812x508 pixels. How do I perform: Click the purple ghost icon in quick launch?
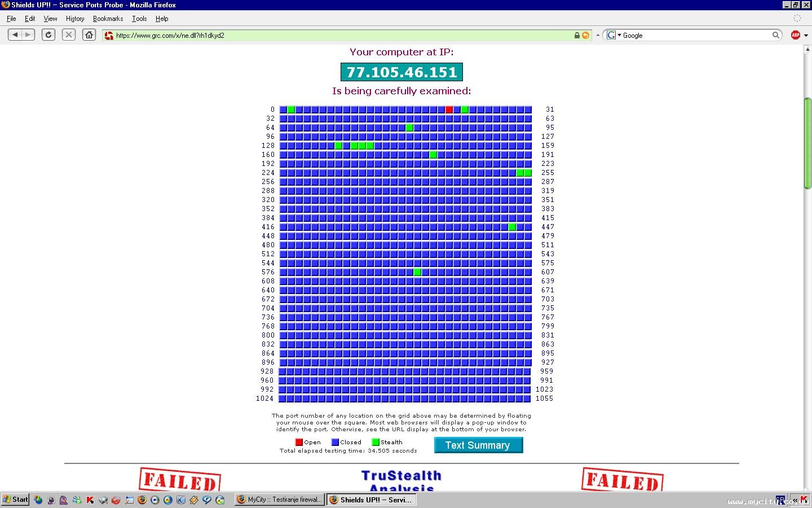tap(64, 500)
